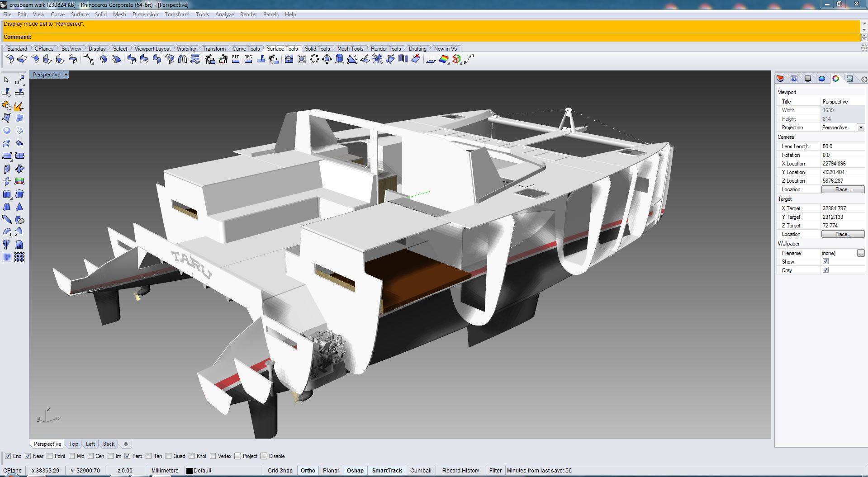
Task: Click the FIT surface tool icon
Action: pos(236,59)
